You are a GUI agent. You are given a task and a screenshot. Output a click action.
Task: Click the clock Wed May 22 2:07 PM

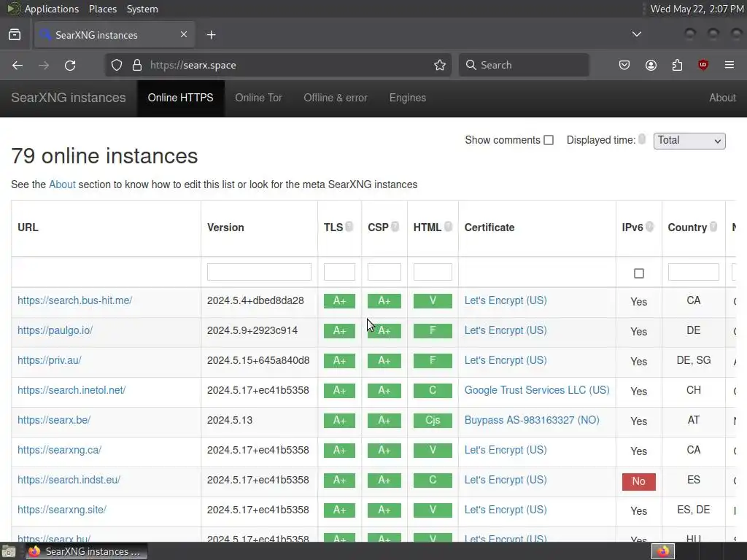click(x=697, y=9)
